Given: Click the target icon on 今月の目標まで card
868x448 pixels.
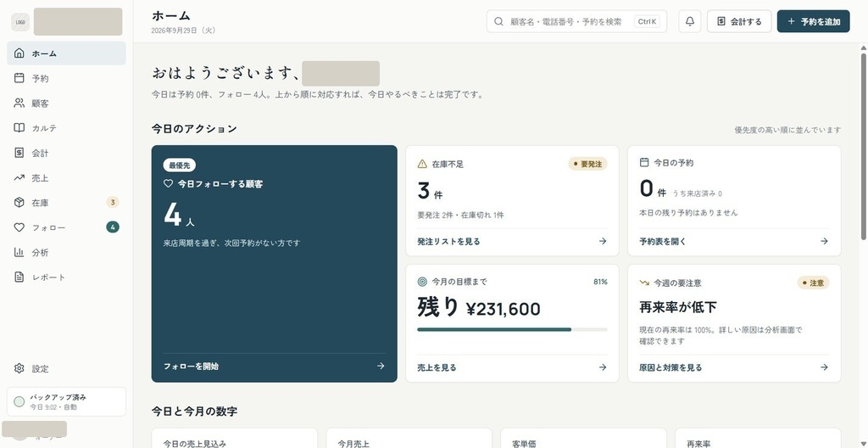Looking at the screenshot, I should pos(422,282).
